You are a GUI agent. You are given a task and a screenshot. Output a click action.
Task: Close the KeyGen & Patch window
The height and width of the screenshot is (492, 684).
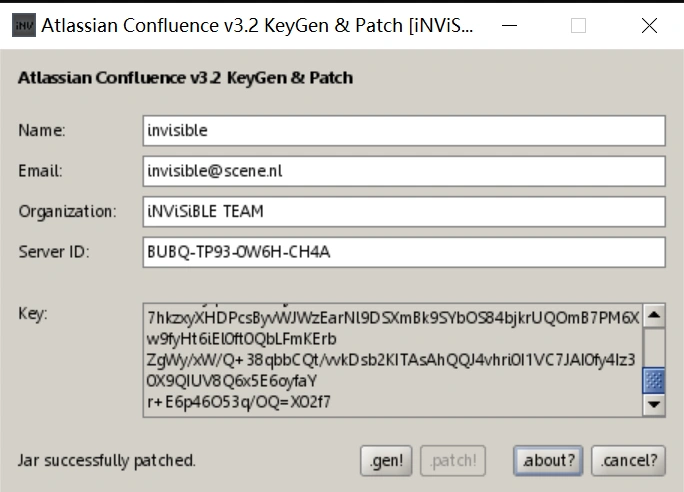(649, 26)
